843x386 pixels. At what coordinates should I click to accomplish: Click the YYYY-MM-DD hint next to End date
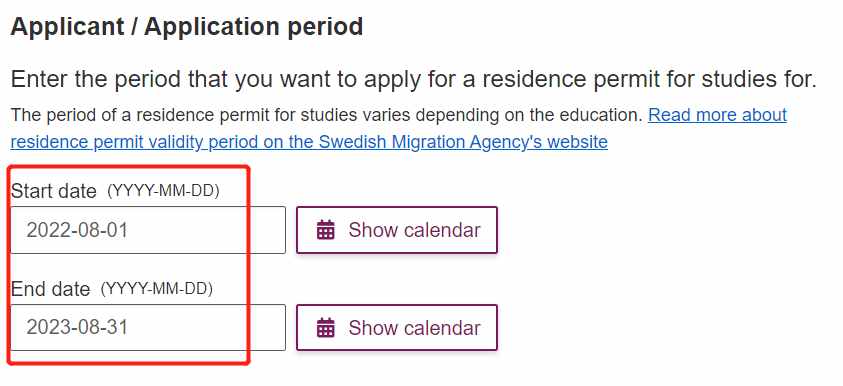pos(157,289)
